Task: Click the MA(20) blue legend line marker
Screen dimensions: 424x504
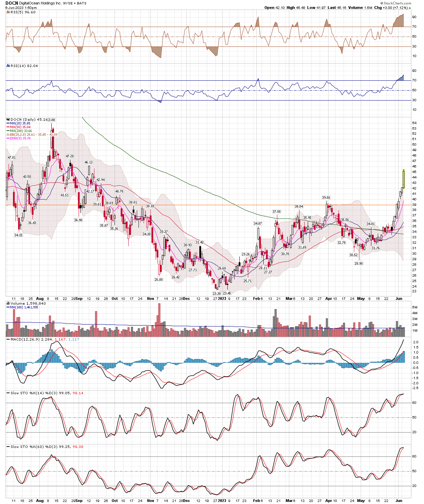Action: click(8, 123)
